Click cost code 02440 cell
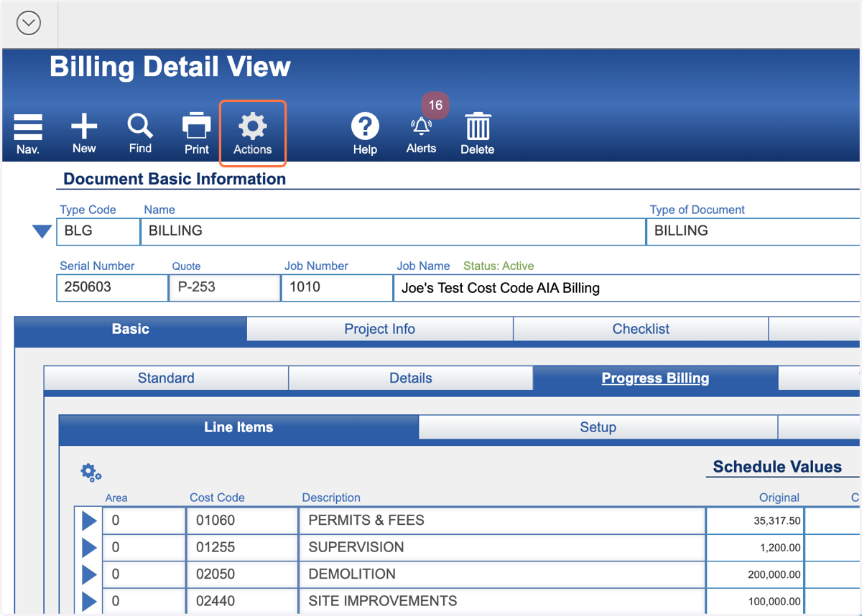Screen dimensions: 862x616 (242, 602)
